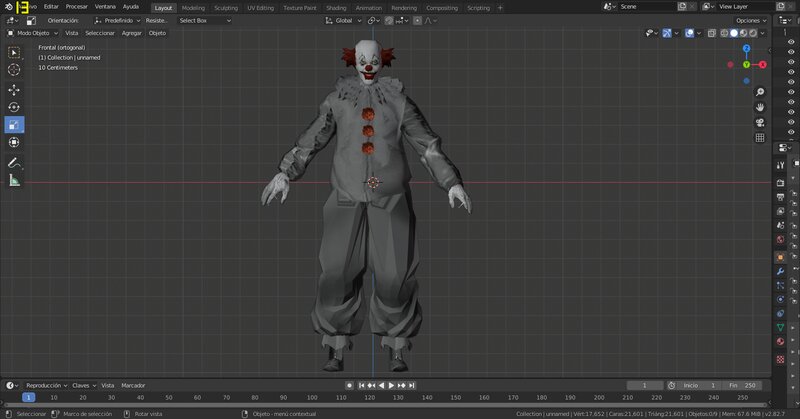Open Output properties tab
Image resolution: width=800 pixels, height=419 pixels.
point(780,197)
